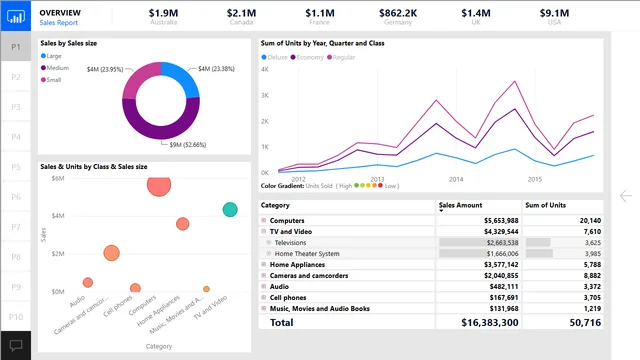This screenshot has width=640, height=360.
Task: Click the Power BI chart logo icon
Action: point(16,16)
